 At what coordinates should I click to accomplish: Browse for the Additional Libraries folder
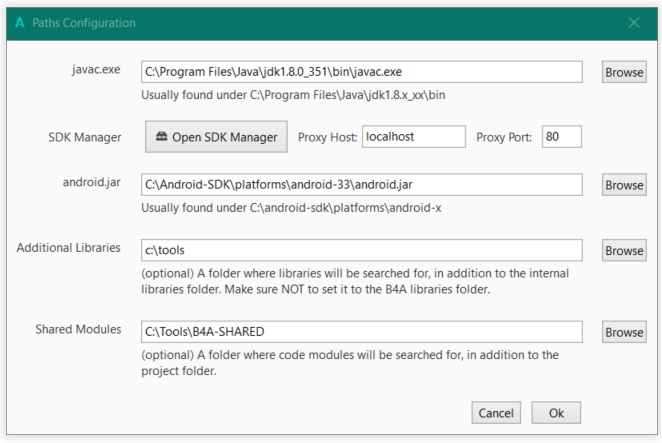(624, 250)
